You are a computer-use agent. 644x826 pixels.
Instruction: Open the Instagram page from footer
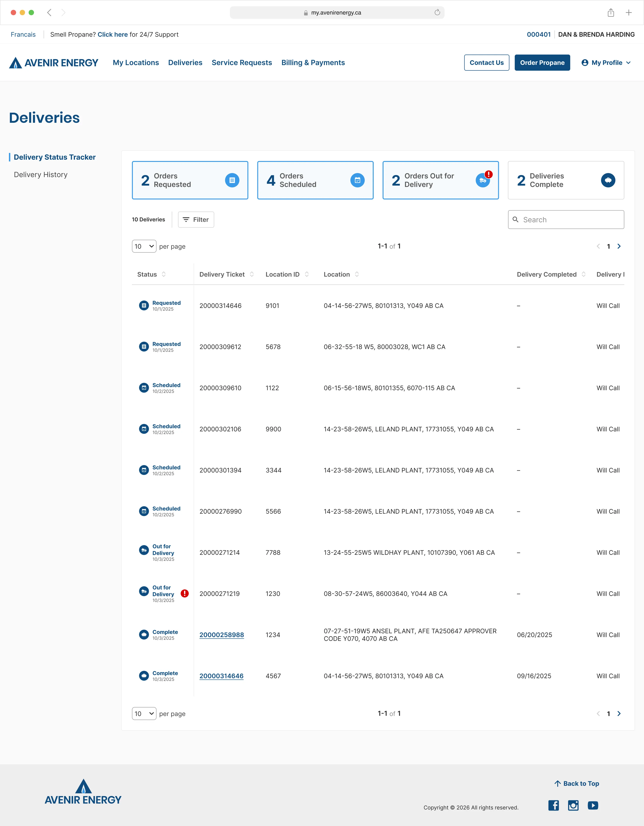point(573,806)
